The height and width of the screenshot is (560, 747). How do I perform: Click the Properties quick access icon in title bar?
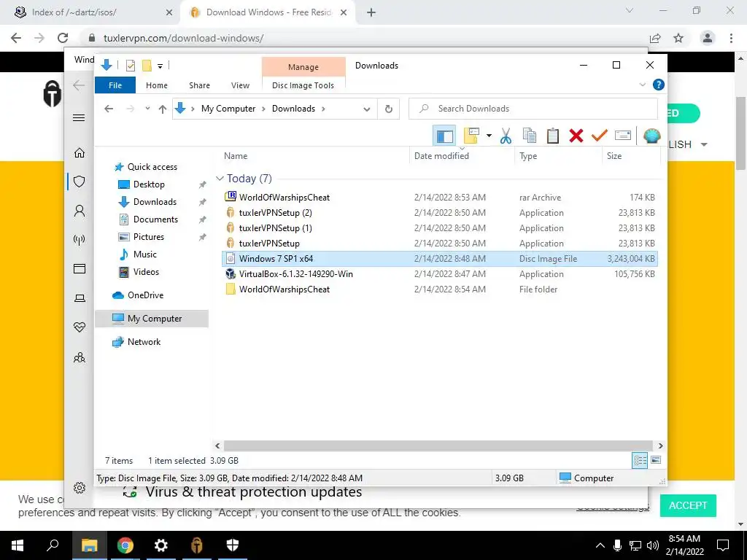pyautogui.click(x=130, y=66)
